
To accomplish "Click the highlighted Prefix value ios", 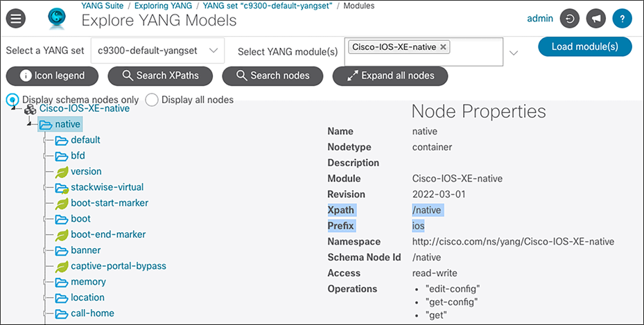I will click(419, 226).
